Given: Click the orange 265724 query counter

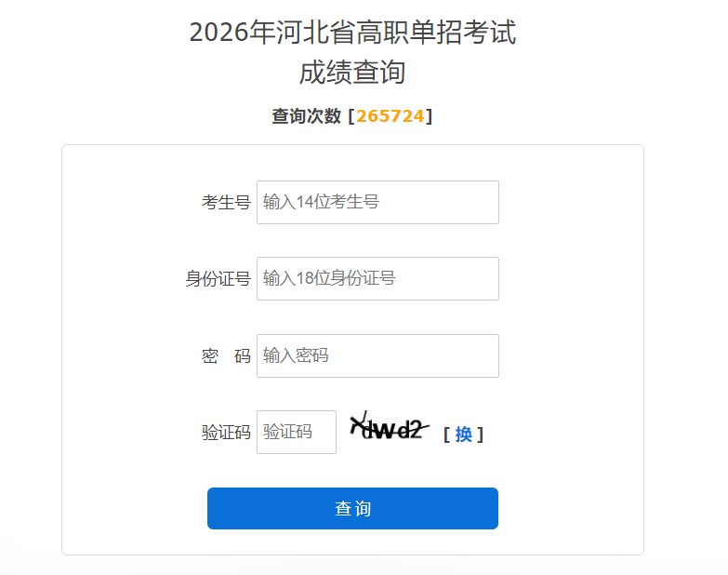Looking at the screenshot, I should (390, 116).
